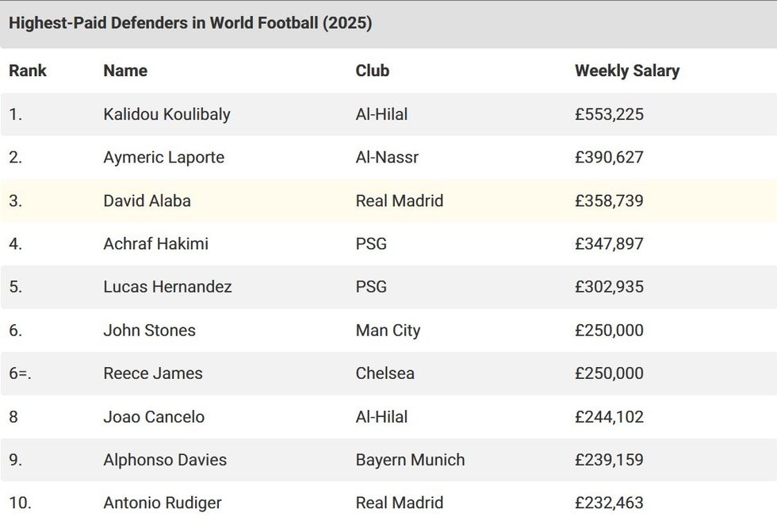The width and height of the screenshot is (777, 532).
Task: Click the Weekly Salary column header
Action: (626, 71)
